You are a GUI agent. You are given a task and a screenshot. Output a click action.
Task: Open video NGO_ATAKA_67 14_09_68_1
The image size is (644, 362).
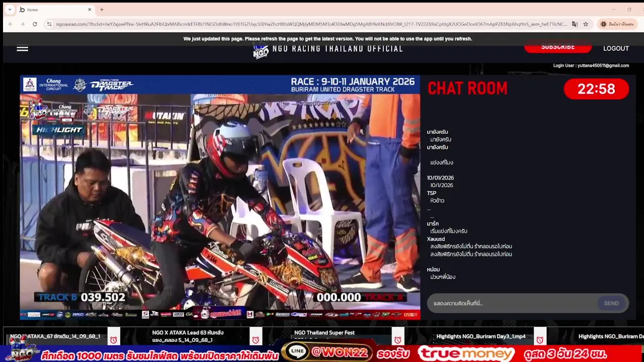click(x=55, y=336)
